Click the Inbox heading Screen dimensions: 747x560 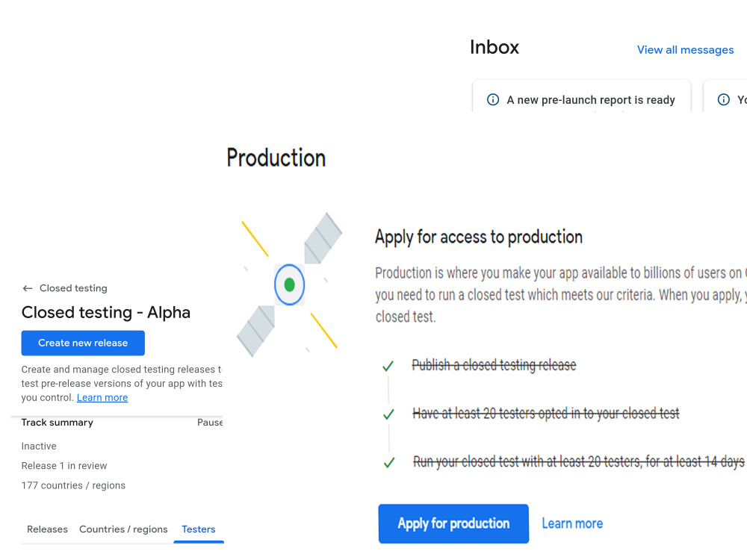point(495,47)
